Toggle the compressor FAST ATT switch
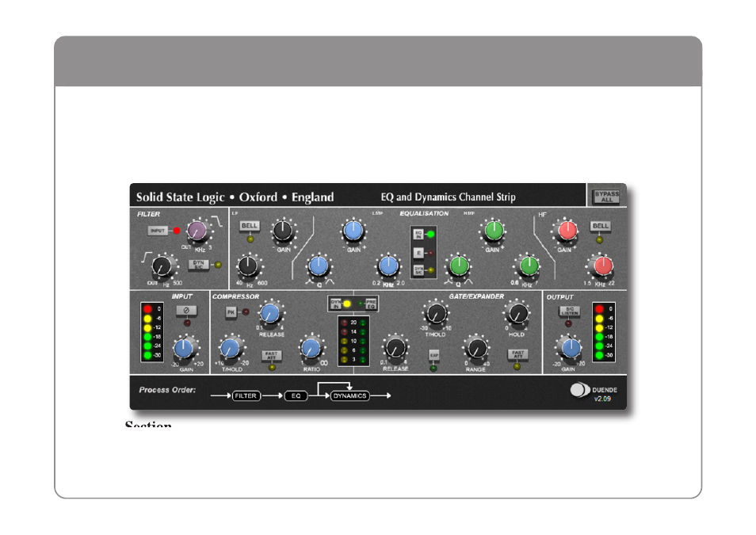The width and height of the screenshot is (756, 535). [x=272, y=356]
